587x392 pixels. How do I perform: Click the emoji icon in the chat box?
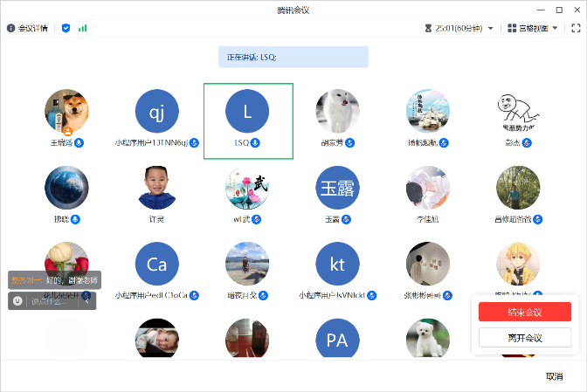(17, 300)
